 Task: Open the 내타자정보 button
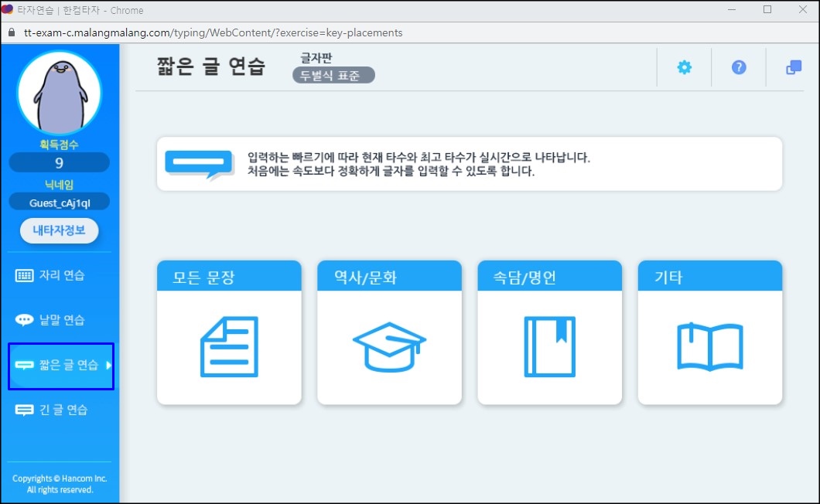pos(59,230)
